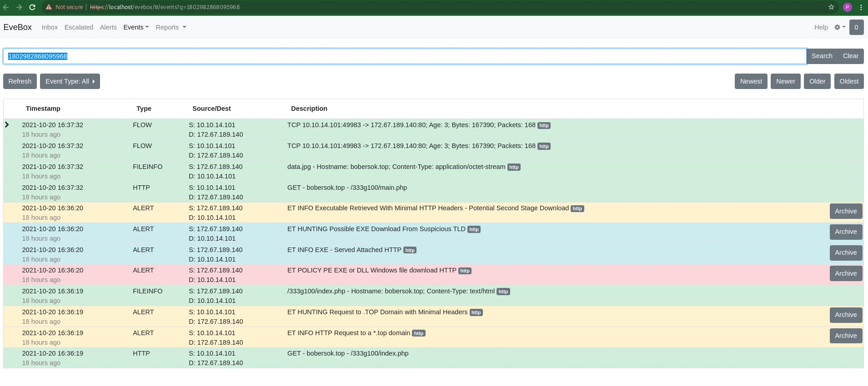
Task: Select second FLOW row TCP description
Action: 411,146
